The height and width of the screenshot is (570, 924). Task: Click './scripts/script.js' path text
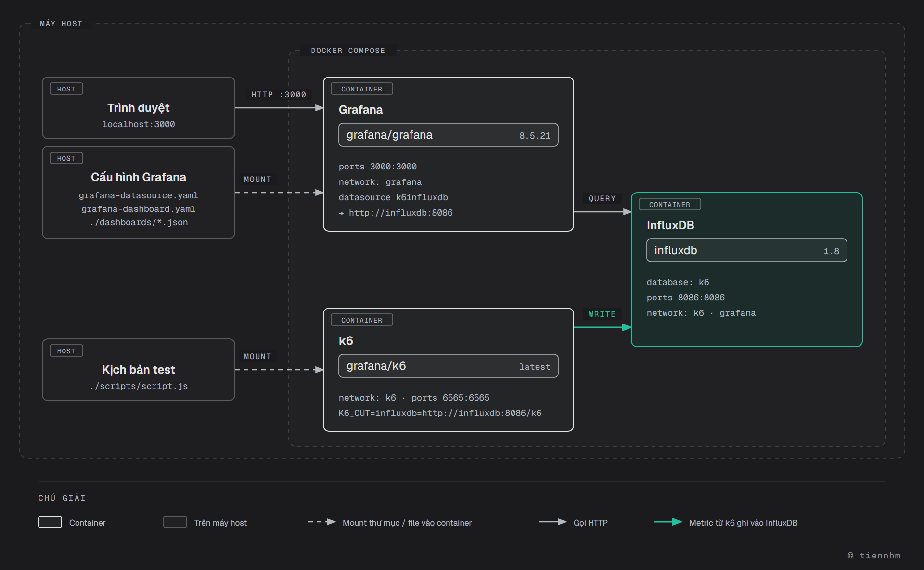[139, 386]
